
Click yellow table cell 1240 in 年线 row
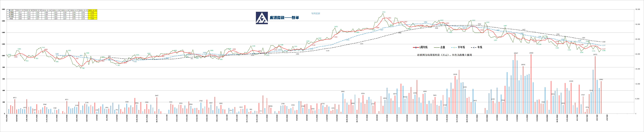click(x=93, y=19)
